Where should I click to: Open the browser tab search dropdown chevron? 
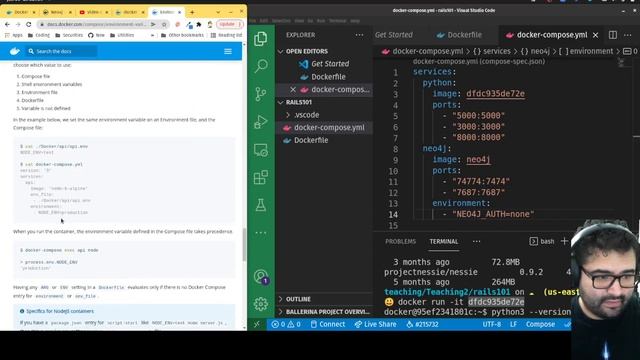click(218, 12)
